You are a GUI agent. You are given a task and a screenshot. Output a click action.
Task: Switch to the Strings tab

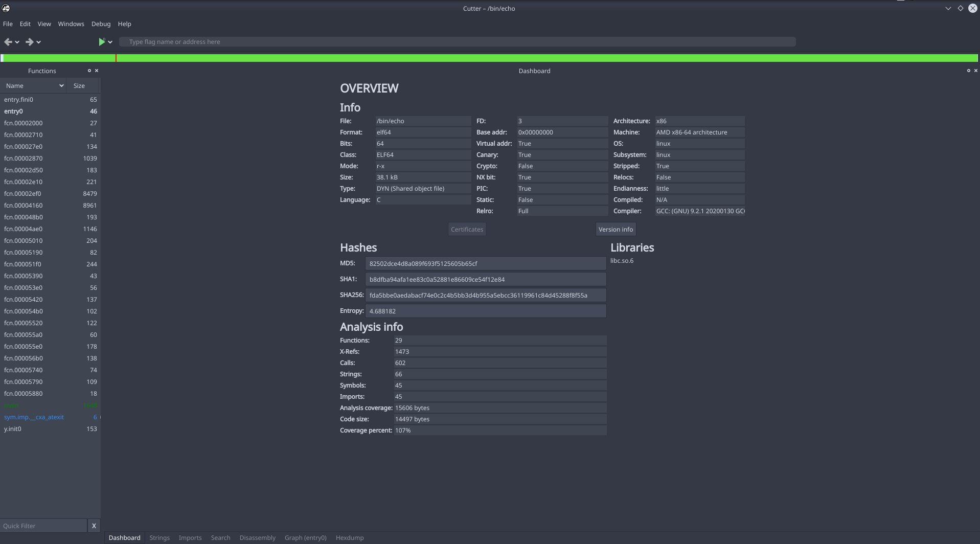(159, 538)
